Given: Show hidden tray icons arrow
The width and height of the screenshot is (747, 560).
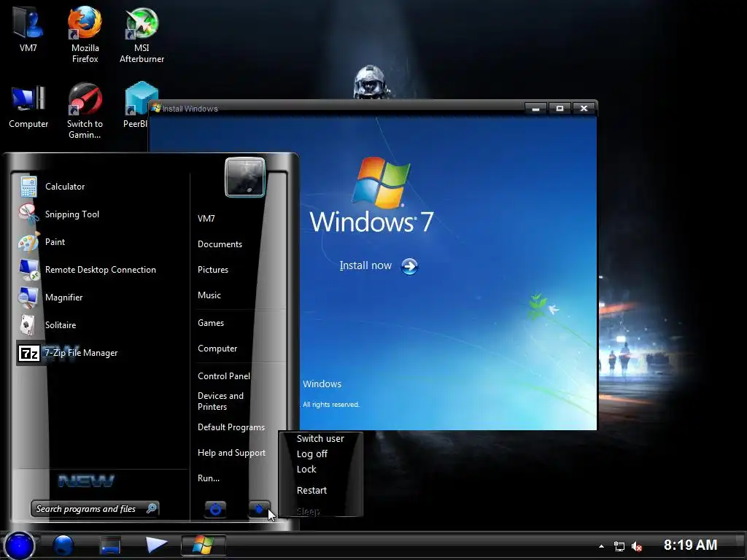Looking at the screenshot, I should 601,546.
